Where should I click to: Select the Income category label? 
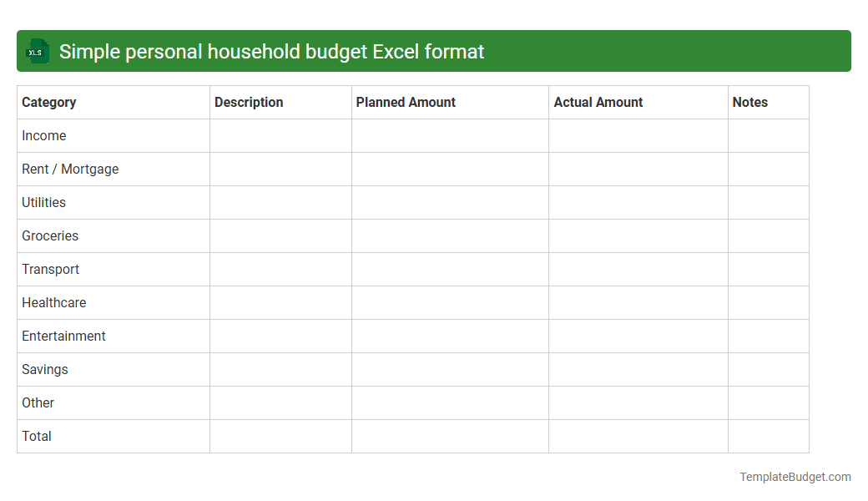pos(44,135)
